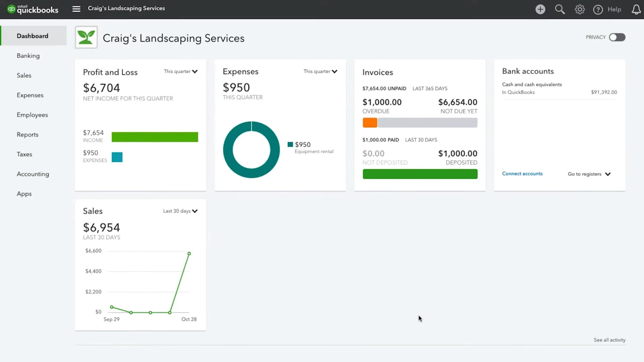The image size is (644, 362).
Task: Click the first sales chart data point
Action: pos(112,307)
